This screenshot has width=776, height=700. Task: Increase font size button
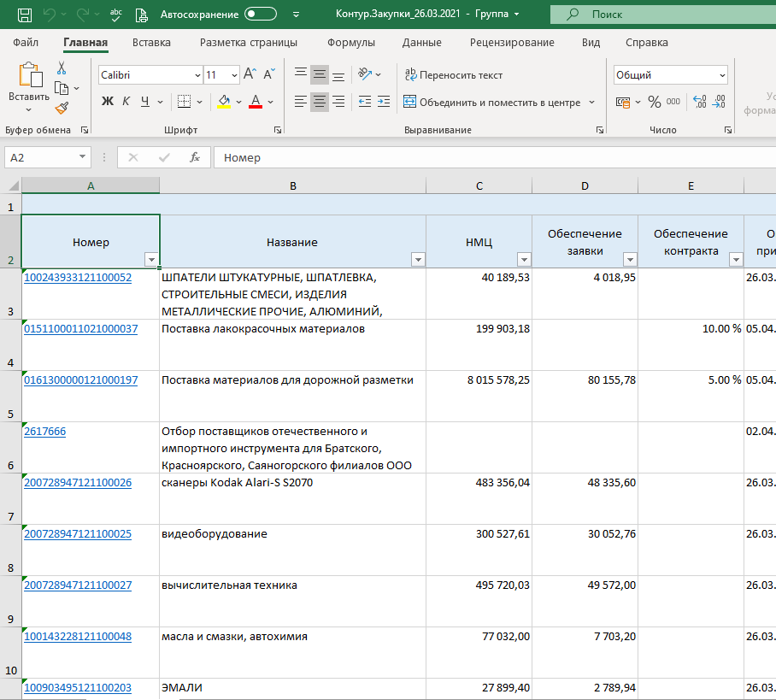click(x=250, y=74)
